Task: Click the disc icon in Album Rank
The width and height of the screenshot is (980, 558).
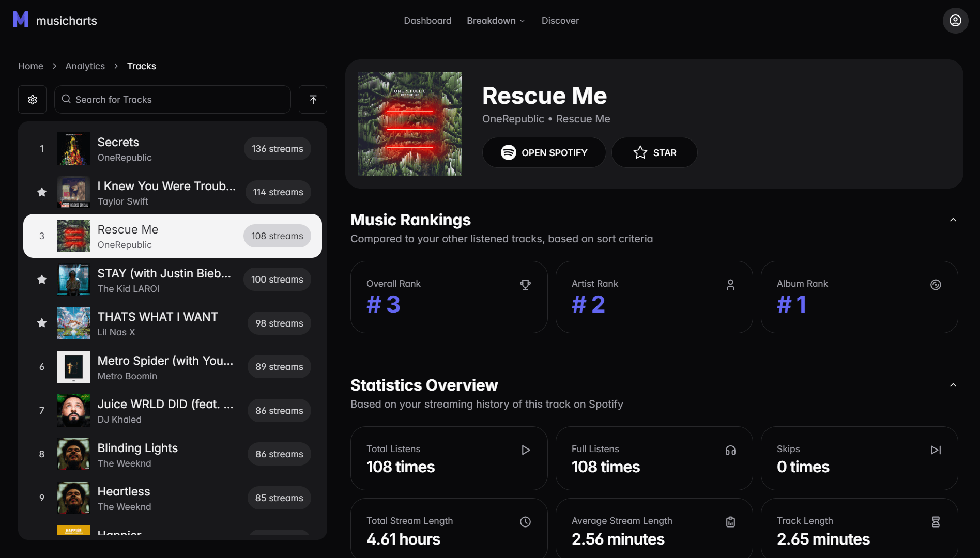Action: (936, 285)
